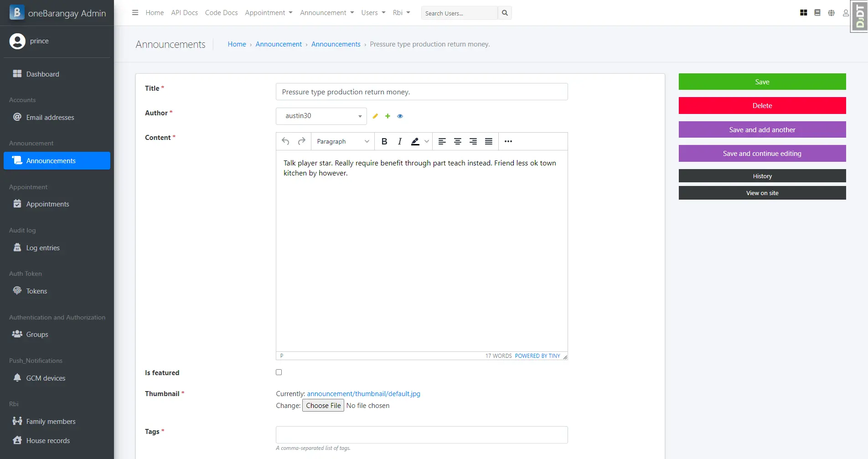Open the announcement/thumbnail/default.jpg link
868x459 pixels.
tap(363, 394)
